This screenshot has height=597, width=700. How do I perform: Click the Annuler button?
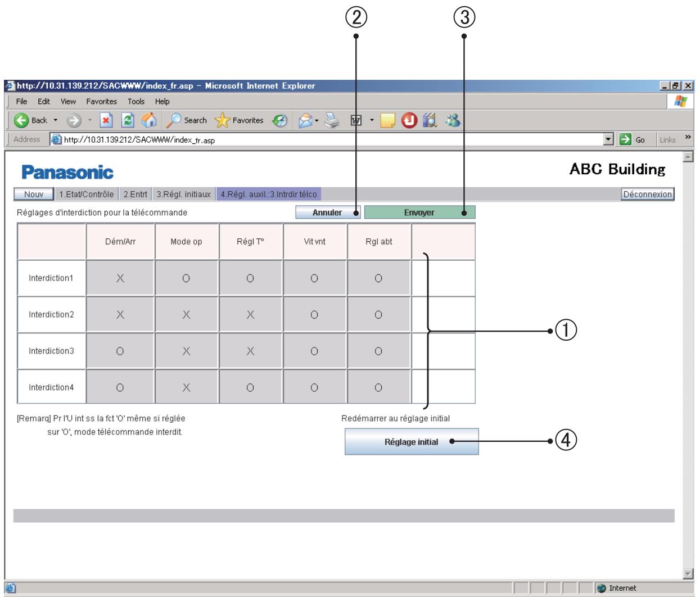(x=328, y=212)
